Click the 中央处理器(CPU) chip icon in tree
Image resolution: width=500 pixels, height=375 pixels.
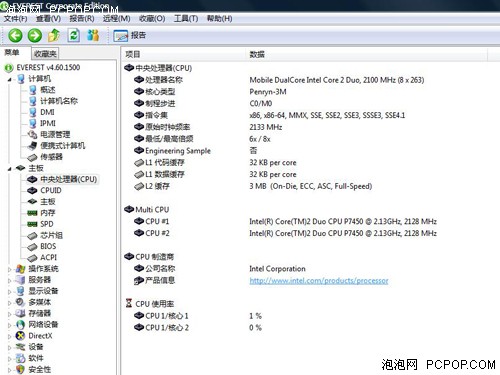coord(32,179)
